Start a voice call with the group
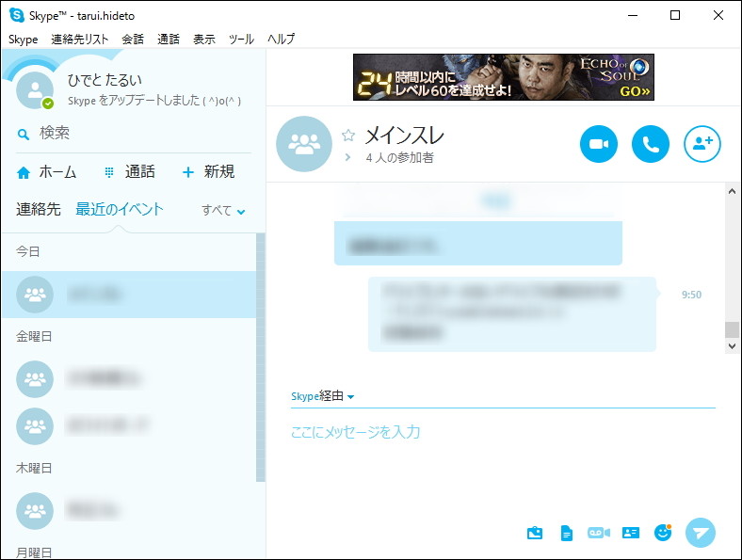Screen dimensions: 742x560 pos(651,144)
